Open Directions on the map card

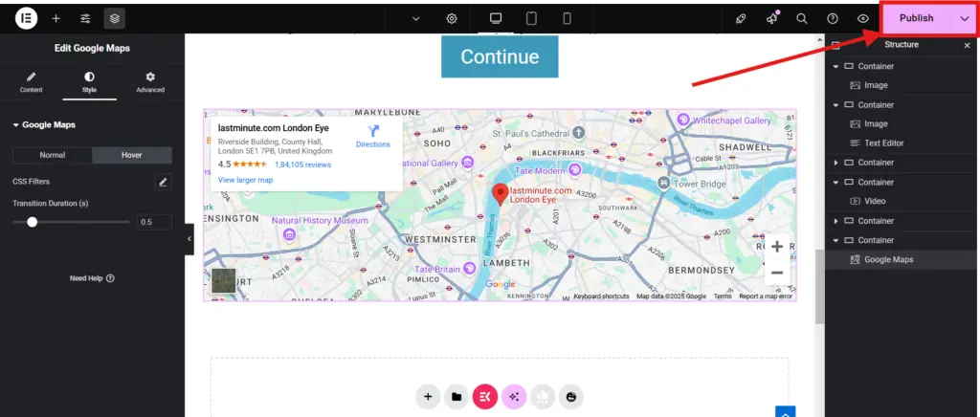[x=373, y=136]
